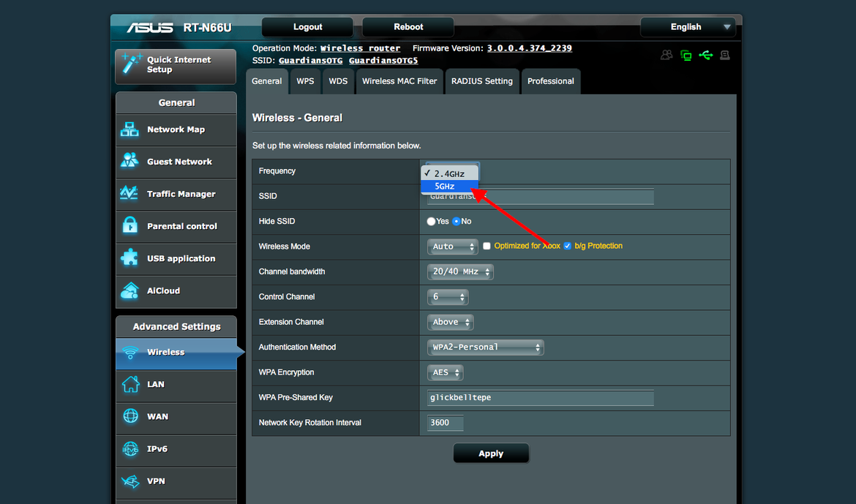Open the English language selector

click(688, 27)
